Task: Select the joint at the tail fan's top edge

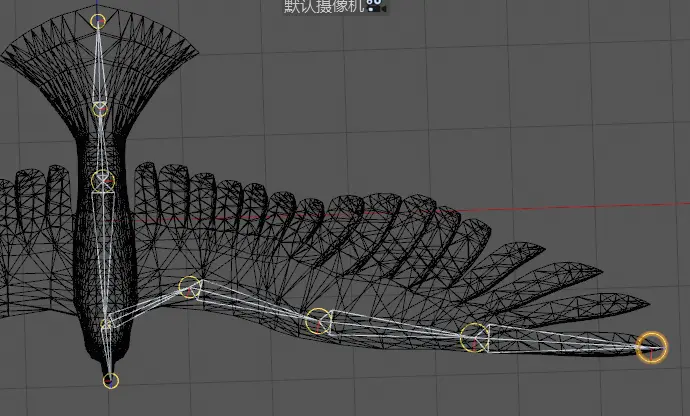Action: [98, 20]
